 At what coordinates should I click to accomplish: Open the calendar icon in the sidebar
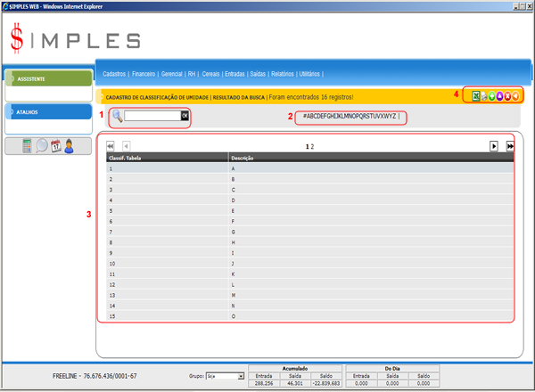point(54,146)
